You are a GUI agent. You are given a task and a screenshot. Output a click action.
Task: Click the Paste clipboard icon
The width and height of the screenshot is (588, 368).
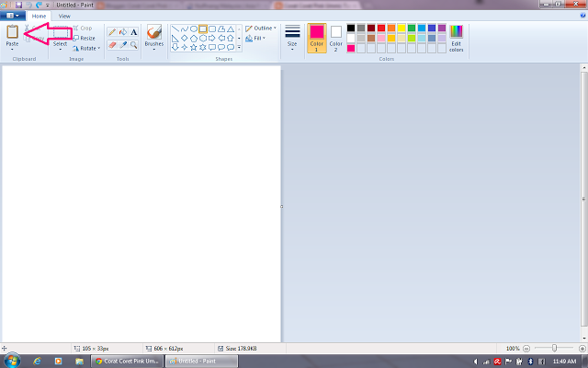(12, 32)
